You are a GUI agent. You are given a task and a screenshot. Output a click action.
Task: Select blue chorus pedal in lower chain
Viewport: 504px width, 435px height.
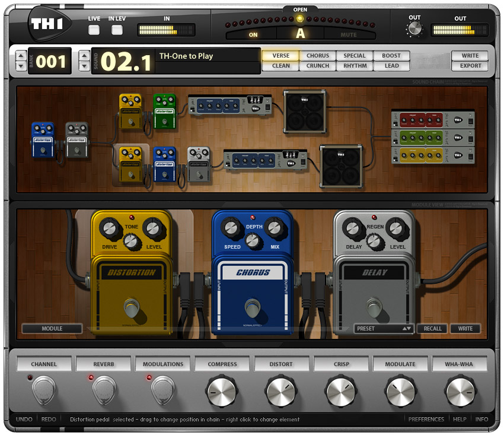click(165, 164)
